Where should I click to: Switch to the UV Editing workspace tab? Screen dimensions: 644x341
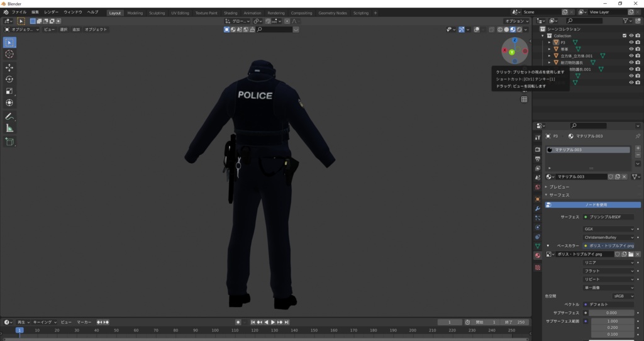(x=180, y=13)
